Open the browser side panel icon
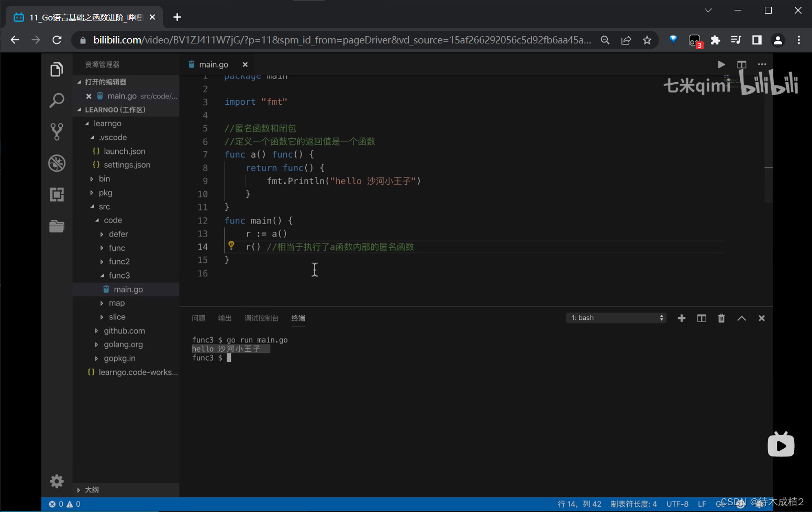812x512 pixels. click(757, 40)
